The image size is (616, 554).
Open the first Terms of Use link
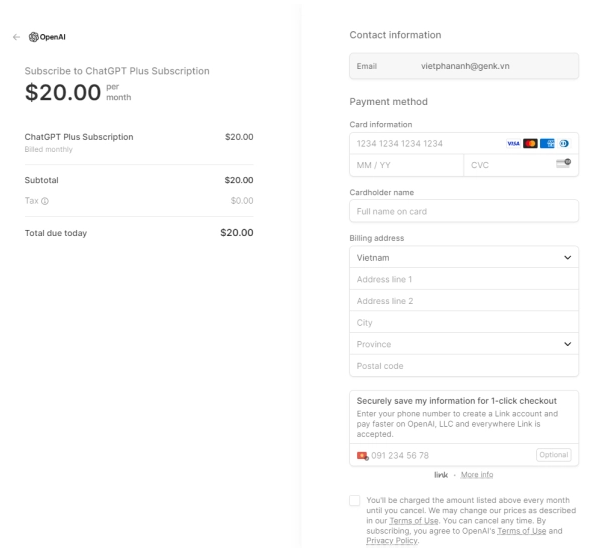(414, 521)
